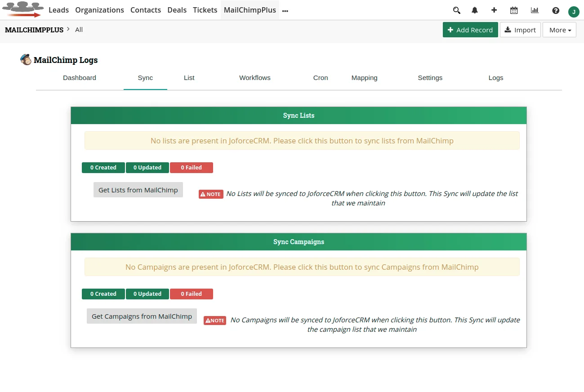This screenshot has width=584, height=392.
Task: Click the MailChimp monkey logo
Action: coord(26,59)
